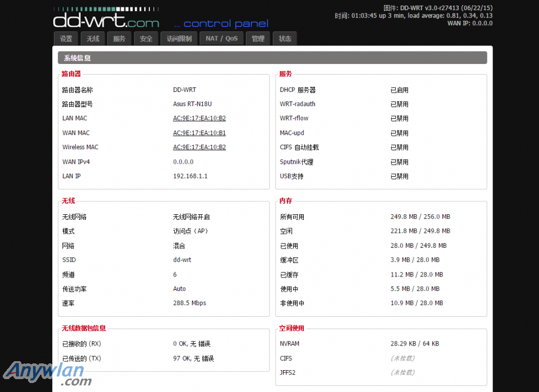The width and height of the screenshot is (539, 392).
Task: Click the 系统信息 section header
Action: pyautogui.click(x=272, y=58)
